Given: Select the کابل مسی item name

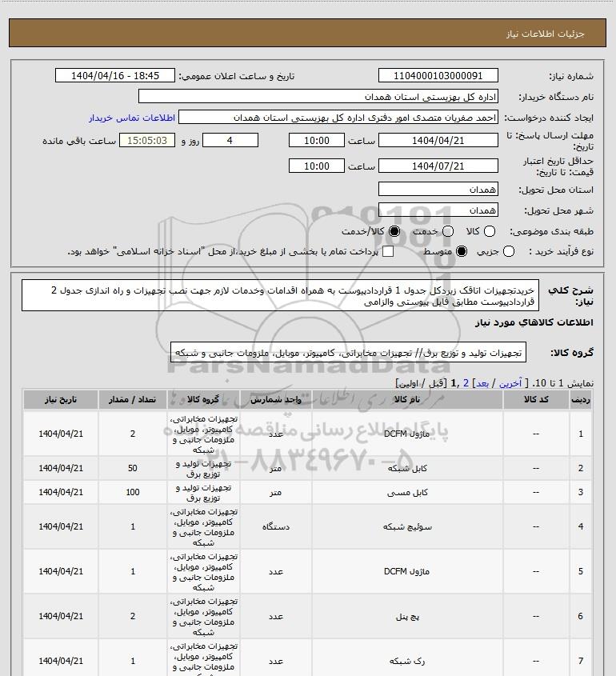Looking at the screenshot, I should coord(407,492).
